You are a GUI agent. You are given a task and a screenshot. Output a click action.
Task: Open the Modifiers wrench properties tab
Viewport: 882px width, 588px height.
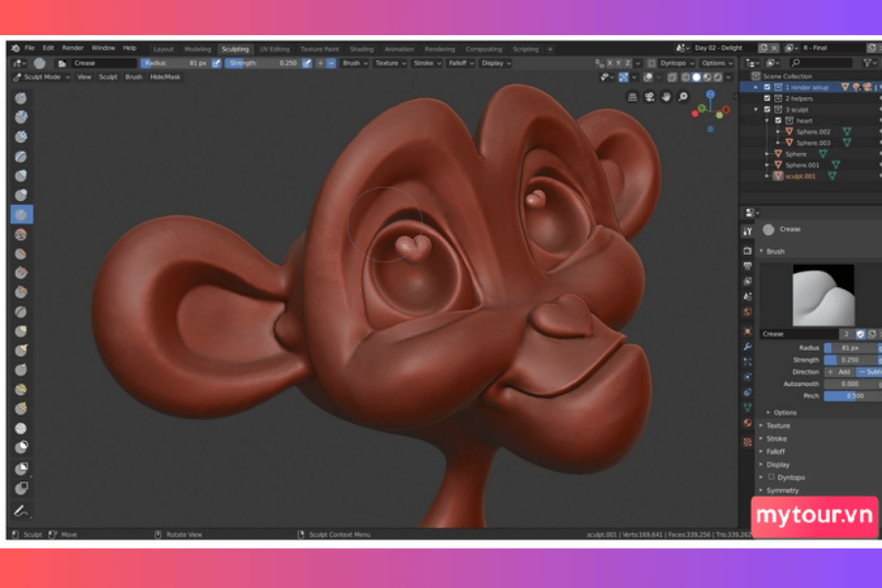[748, 347]
